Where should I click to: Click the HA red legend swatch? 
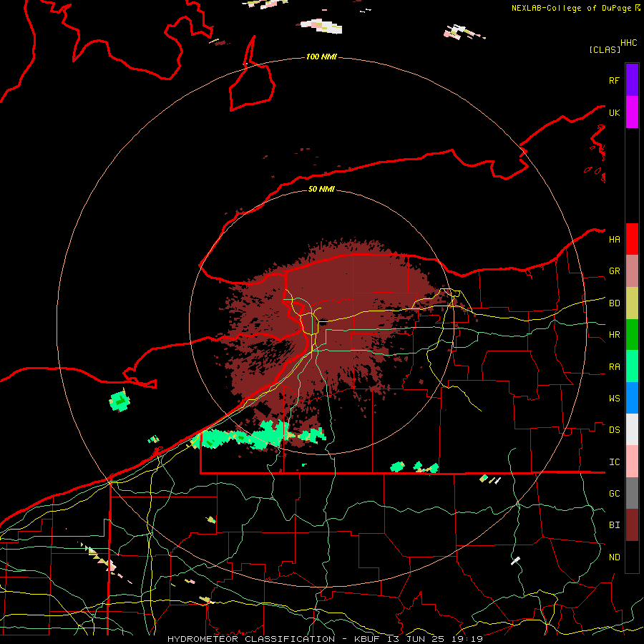pyautogui.click(x=632, y=239)
